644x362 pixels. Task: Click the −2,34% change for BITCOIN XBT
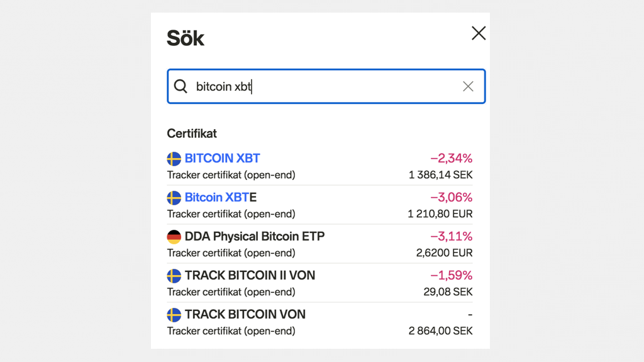[451, 158]
